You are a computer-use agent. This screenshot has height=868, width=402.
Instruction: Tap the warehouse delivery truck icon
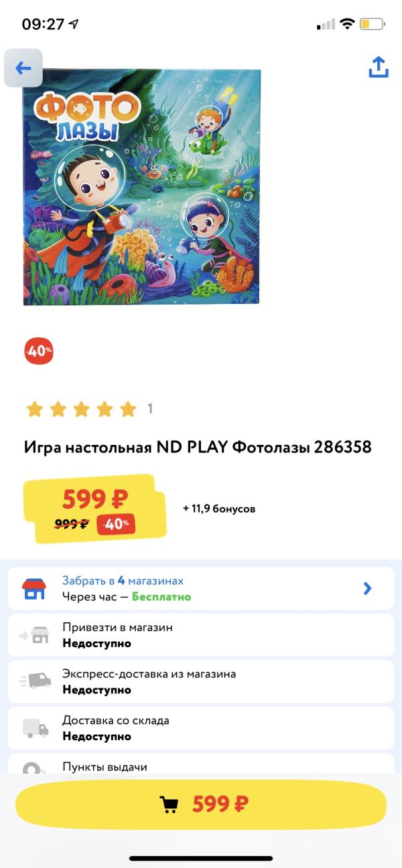point(36,728)
